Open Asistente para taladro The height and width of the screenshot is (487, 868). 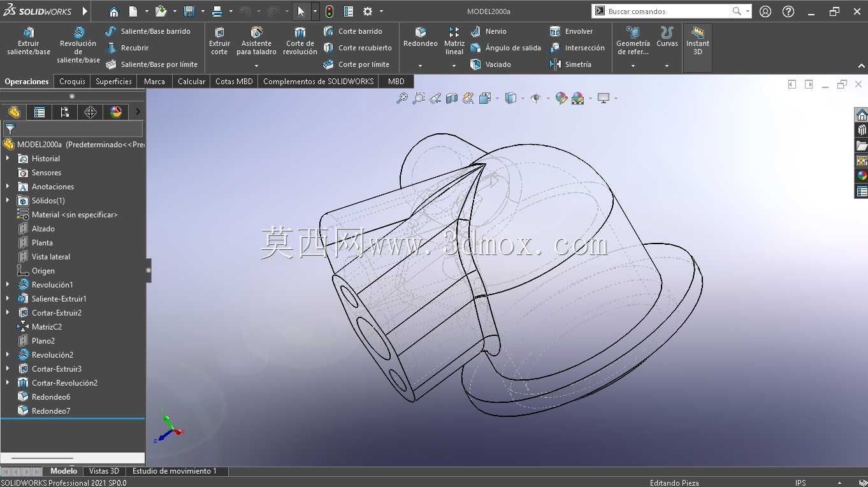tap(256, 41)
